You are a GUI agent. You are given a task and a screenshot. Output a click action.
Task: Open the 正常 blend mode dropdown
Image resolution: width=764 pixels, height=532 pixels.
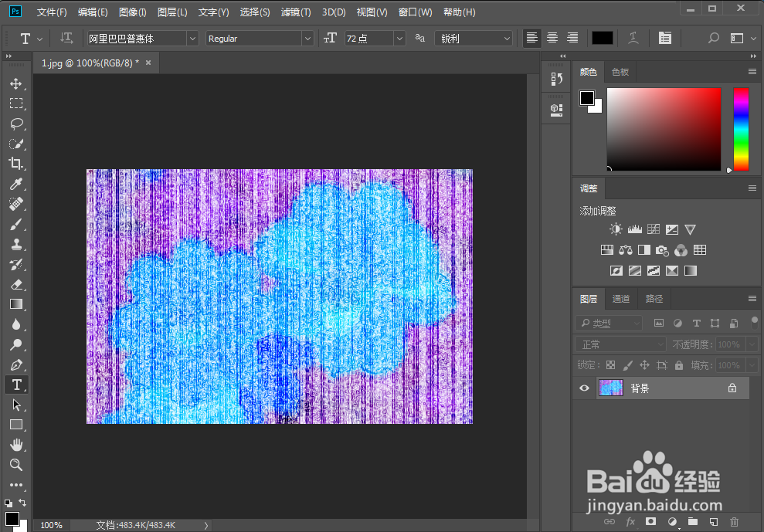click(x=620, y=344)
